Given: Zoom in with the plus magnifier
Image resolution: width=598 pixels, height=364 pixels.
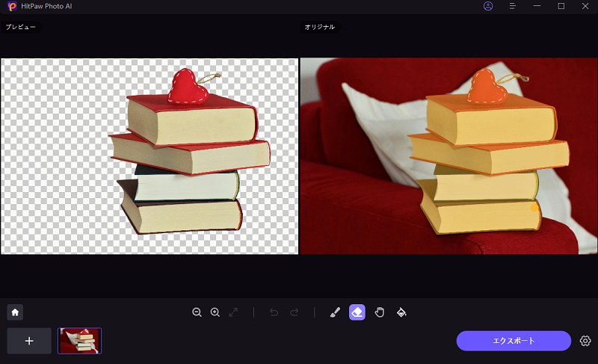Looking at the screenshot, I should click(x=215, y=312).
